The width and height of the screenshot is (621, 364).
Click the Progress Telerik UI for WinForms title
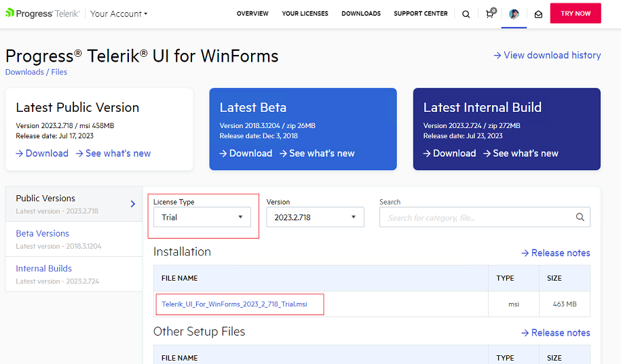coord(142,56)
